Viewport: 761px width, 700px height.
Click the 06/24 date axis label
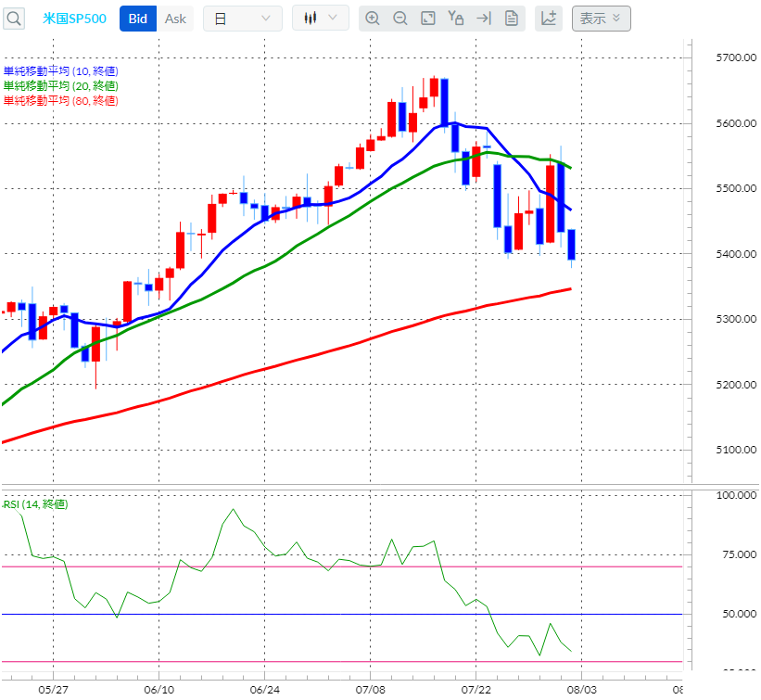point(264,690)
